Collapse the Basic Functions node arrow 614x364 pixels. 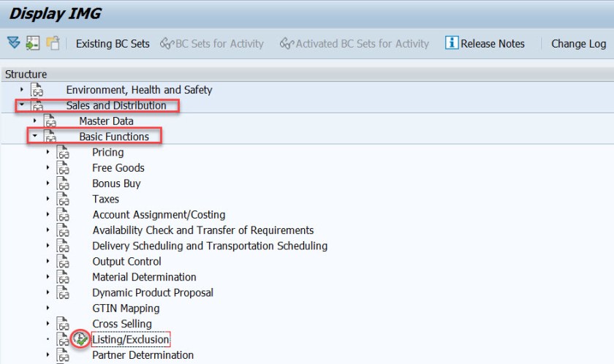[x=35, y=137]
